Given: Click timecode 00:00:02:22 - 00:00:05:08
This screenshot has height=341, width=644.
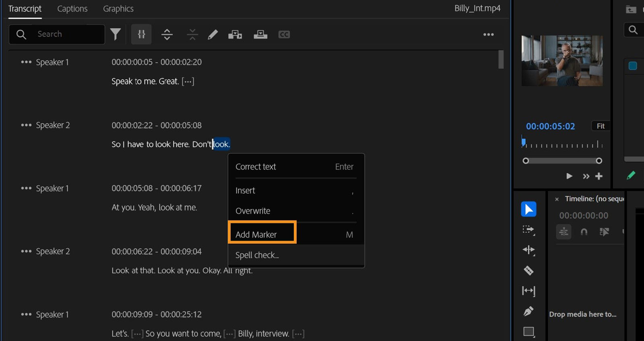Looking at the screenshot, I should pos(157,125).
